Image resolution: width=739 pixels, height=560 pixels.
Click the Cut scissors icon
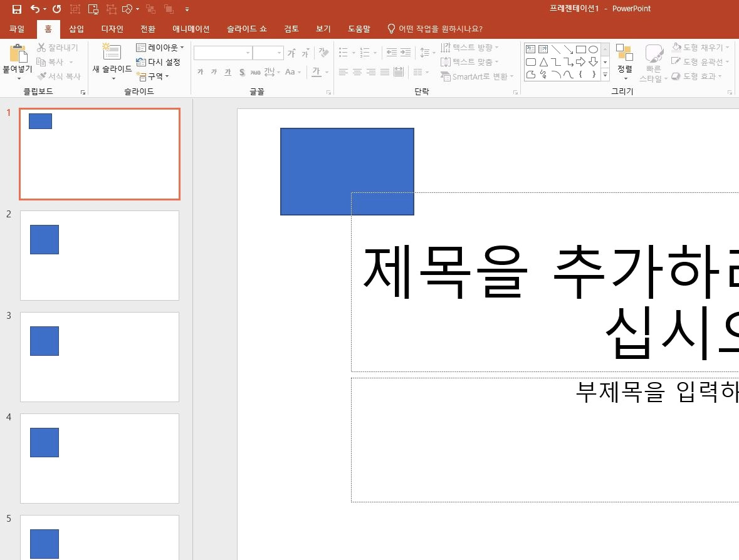click(41, 48)
